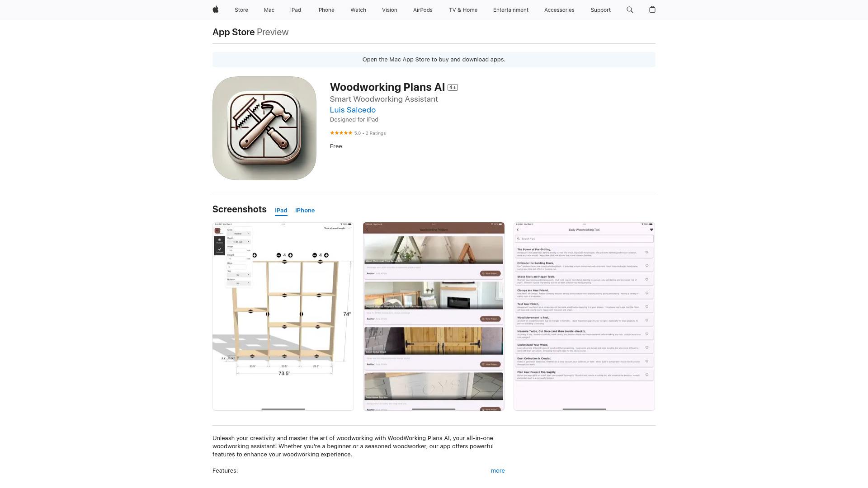
Task: Click the heart/favorite icon on Daily Woodworking Tips
Action: pyautogui.click(x=651, y=230)
